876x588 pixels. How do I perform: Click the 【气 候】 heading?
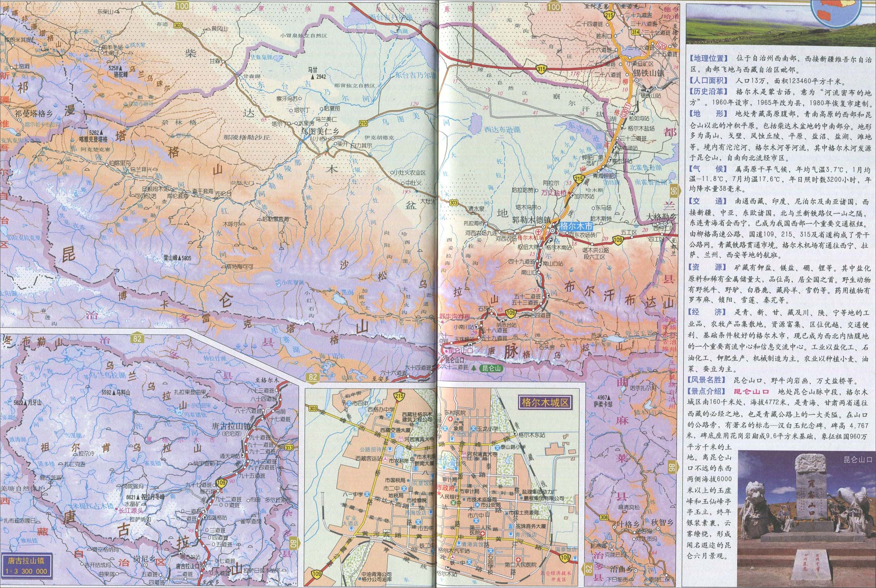tap(708, 169)
